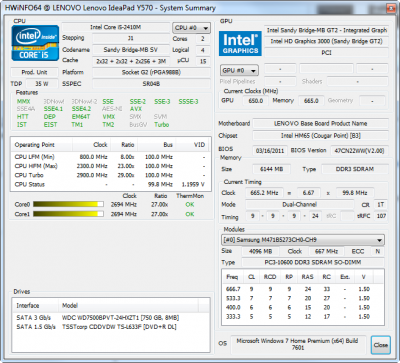Click the GPU memory clock 665.0 value
The image size is (400, 363).
(311, 101)
